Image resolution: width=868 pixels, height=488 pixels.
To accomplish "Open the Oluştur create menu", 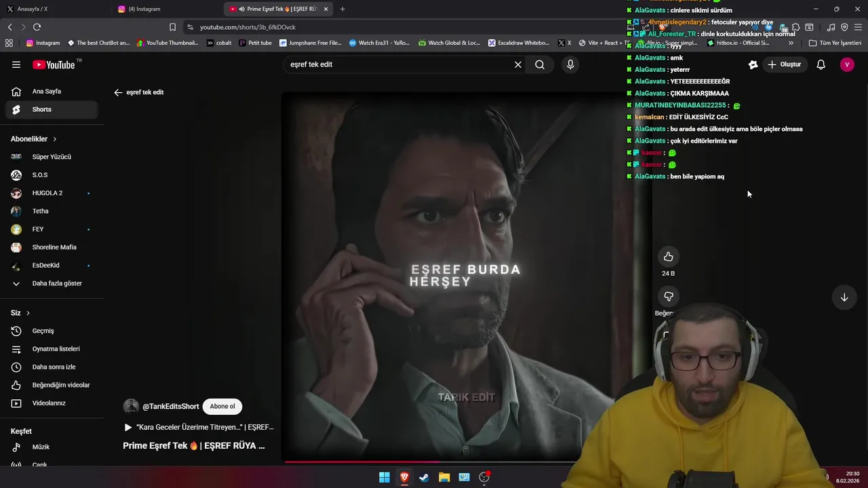I will [x=784, y=64].
